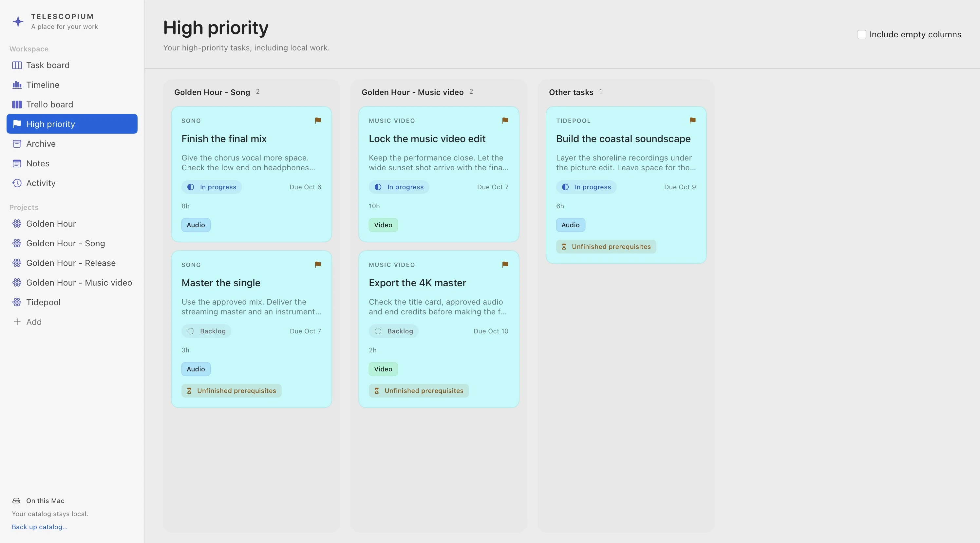Open In progress status on Finish the final mix

[212, 187]
